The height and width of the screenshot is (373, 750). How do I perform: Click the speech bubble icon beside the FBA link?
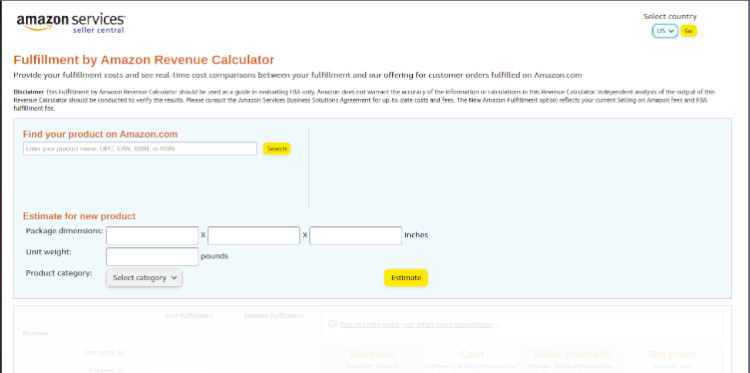point(332,324)
